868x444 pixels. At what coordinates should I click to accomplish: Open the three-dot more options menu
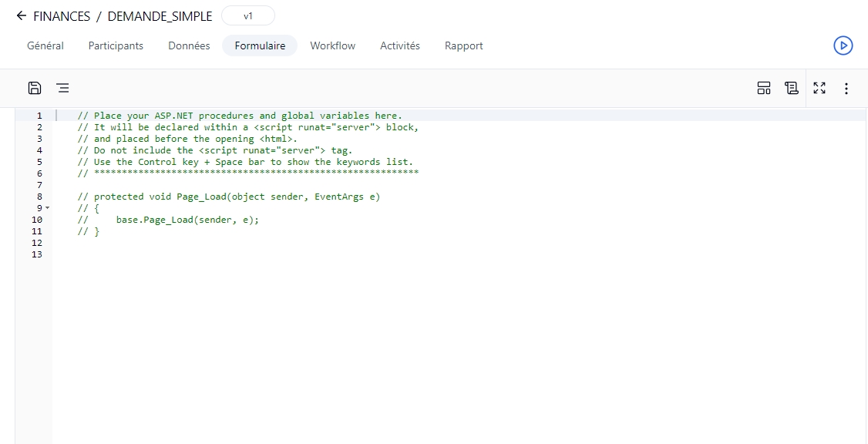click(846, 88)
